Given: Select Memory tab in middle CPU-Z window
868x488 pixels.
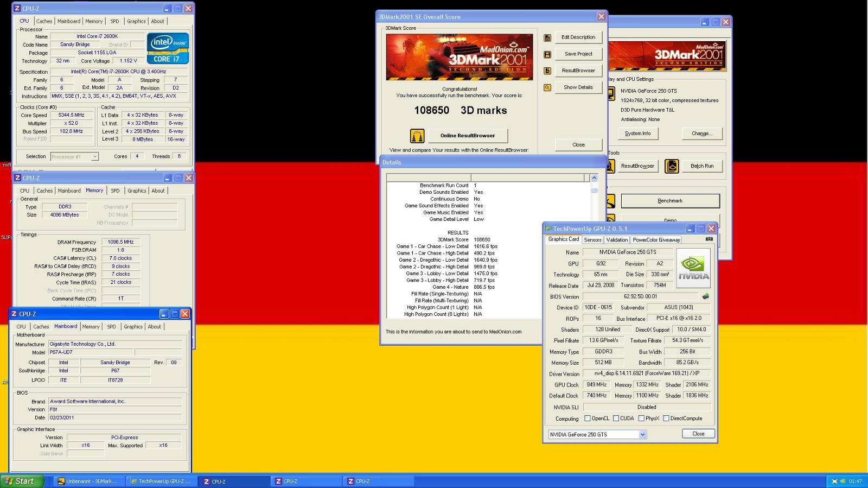Looking at the screenshot, I should point(94,191).
